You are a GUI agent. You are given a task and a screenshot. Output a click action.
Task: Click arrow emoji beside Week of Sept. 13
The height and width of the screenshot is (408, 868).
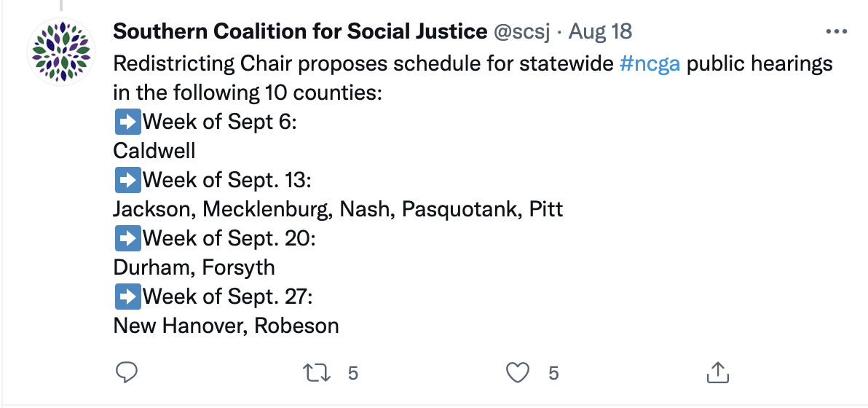click(x=128, y=180)
